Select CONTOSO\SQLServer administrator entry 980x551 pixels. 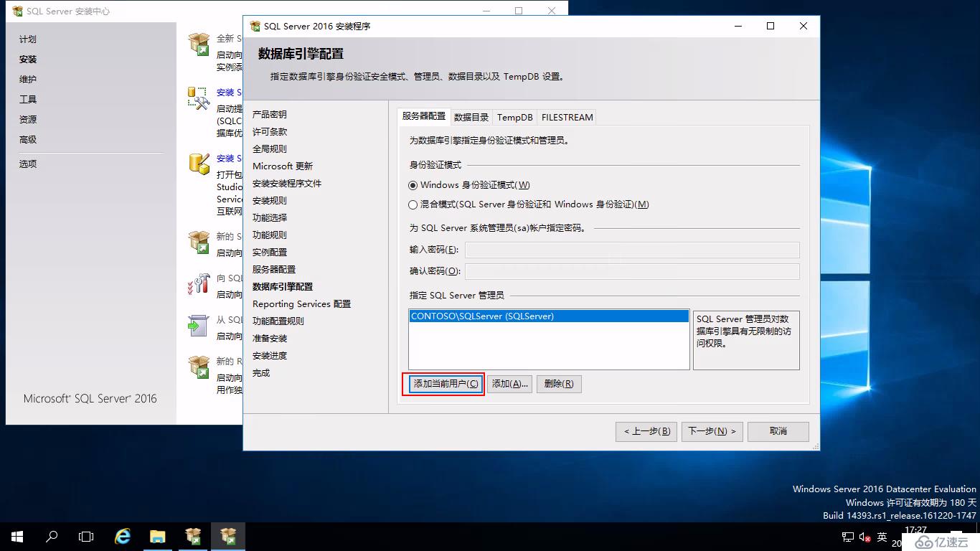click(x=549, y=316)
